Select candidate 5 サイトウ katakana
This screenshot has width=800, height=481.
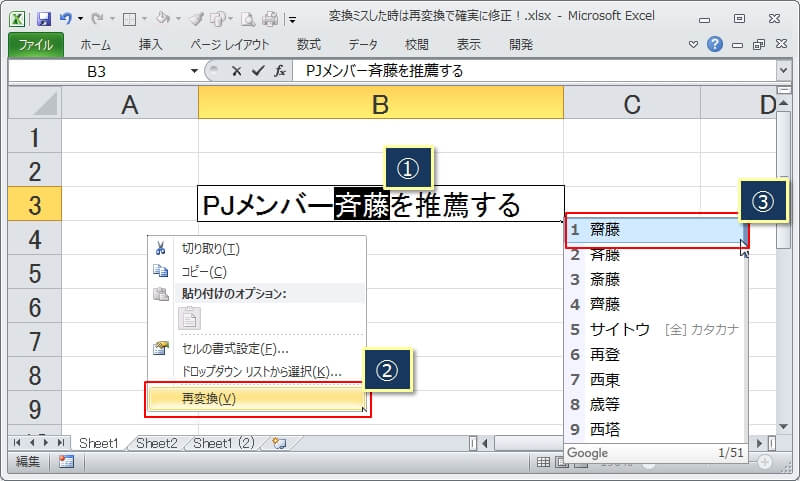click(x=656, y=329)
